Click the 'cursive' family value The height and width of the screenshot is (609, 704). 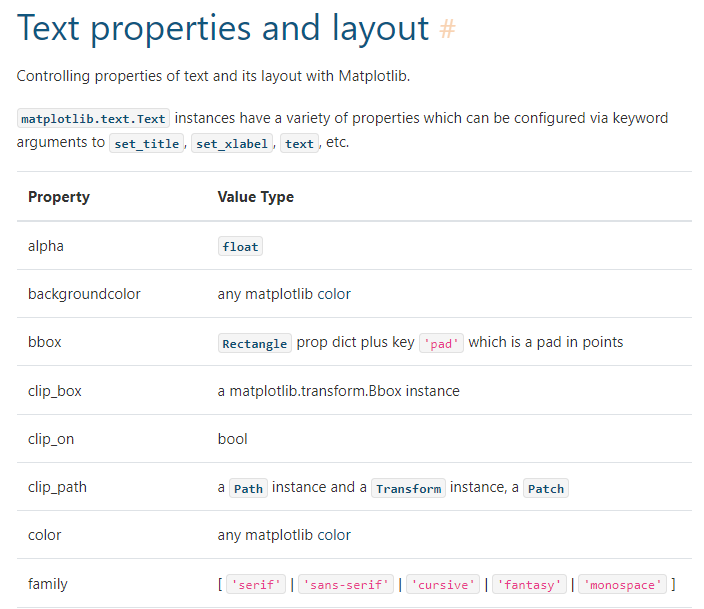(x=443, y=584)
